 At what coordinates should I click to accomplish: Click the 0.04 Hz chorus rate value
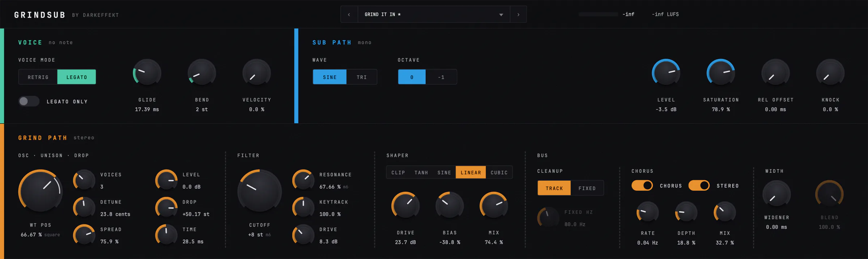(647, 243)
